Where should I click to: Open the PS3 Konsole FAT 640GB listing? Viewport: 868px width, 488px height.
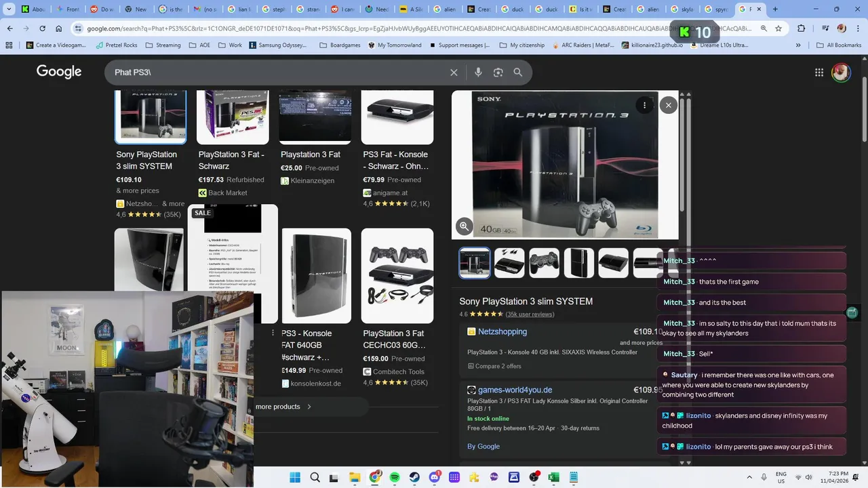pyautogui.click(x=315, y=308)
